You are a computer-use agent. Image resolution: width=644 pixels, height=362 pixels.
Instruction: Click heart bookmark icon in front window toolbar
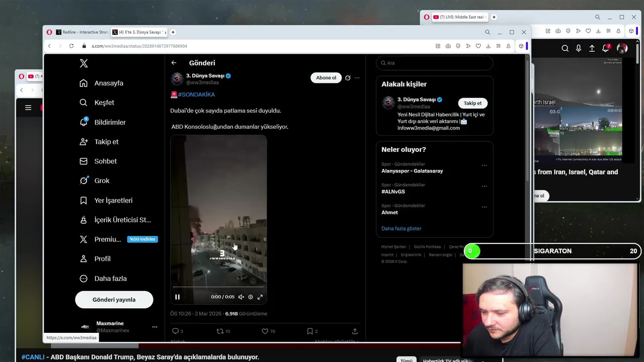478,46
